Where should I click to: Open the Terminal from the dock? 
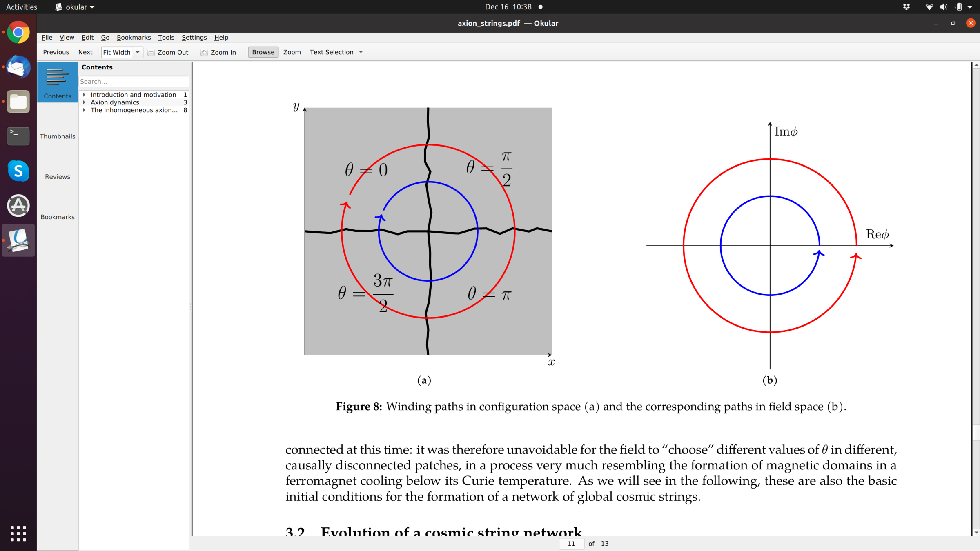(x=18, y=136)
